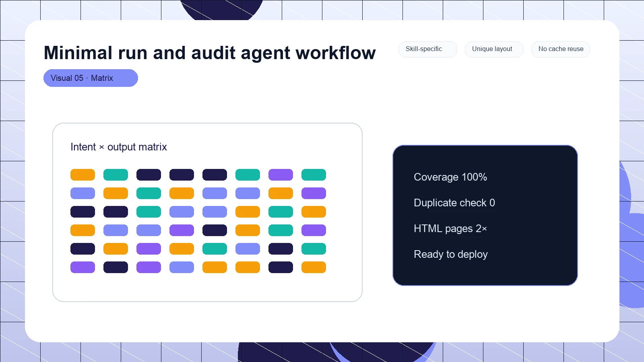Click the Intent × output matrix heading
The image size is (644, 362).
click(x=119, y=147)
